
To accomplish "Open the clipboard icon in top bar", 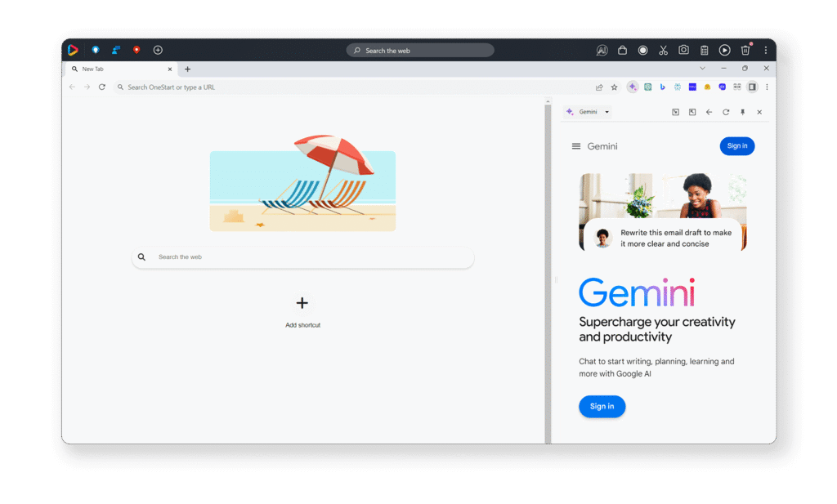I will [704, 51].
